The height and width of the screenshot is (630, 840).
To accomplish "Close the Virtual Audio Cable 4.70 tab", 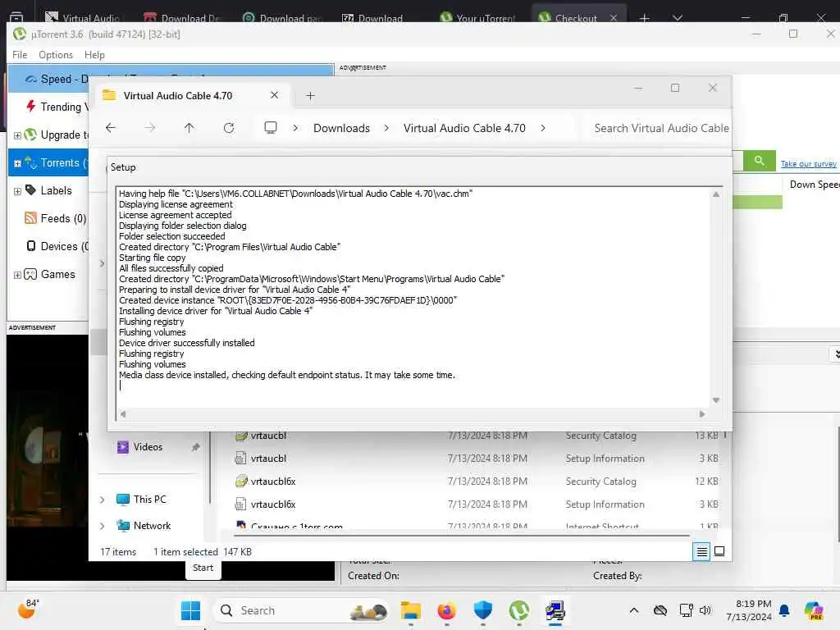I will pyautogui.click(x=274, y=95).
